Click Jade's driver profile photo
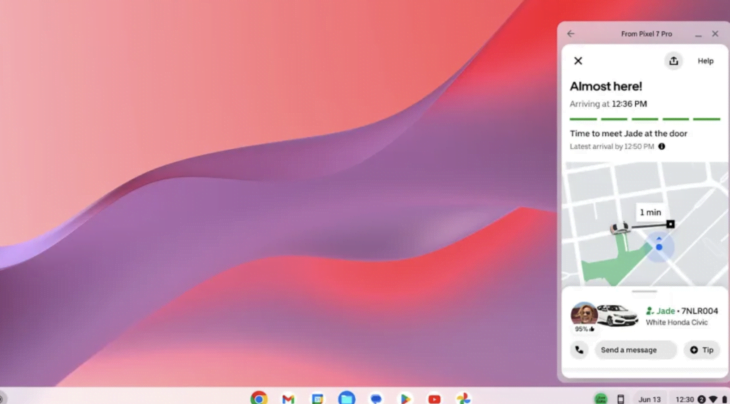730x404 pixels. point(584,314)
